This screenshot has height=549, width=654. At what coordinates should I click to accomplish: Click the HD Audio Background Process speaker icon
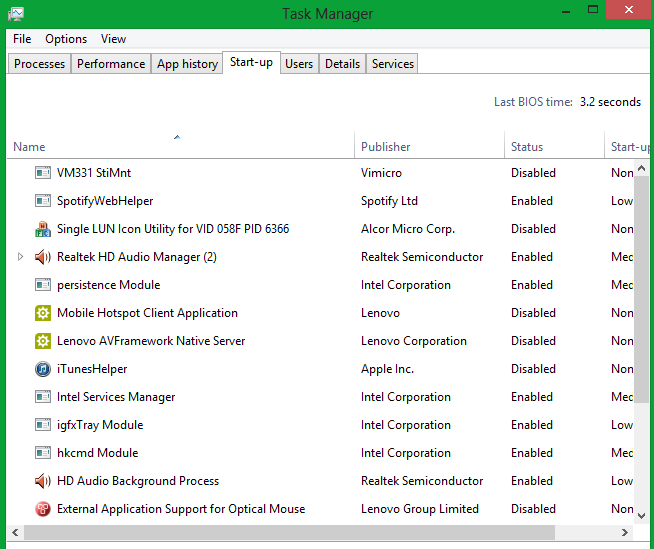43,481
